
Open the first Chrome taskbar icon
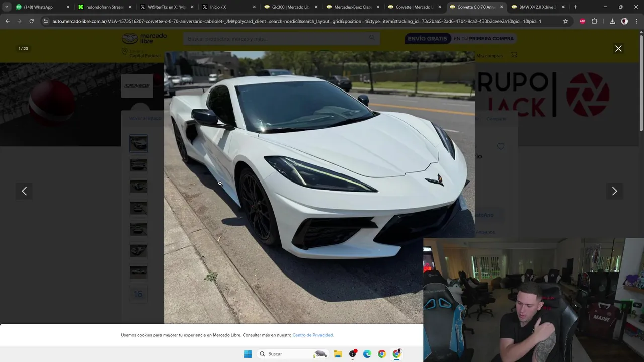382,354
